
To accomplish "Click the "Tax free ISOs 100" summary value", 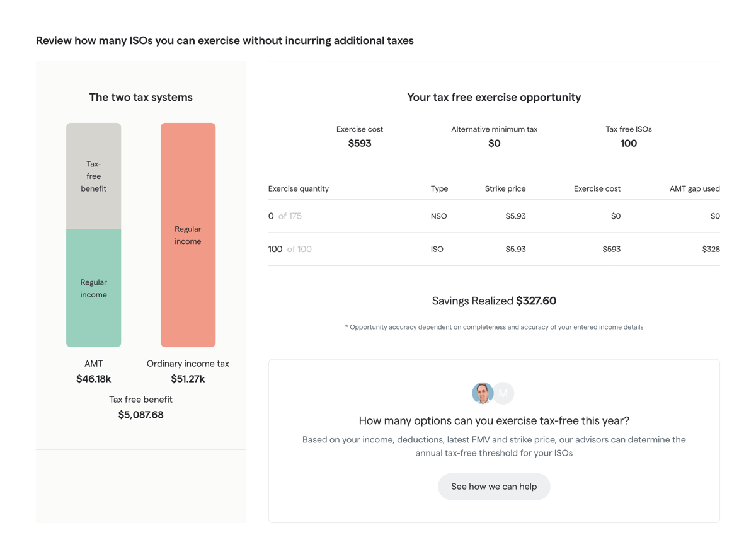I will coord(628,137).
